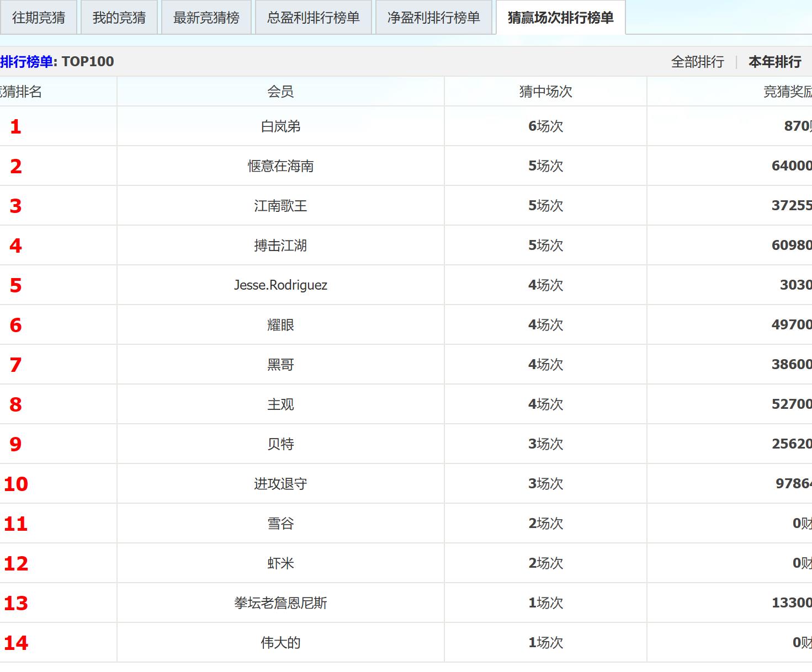The image size is (812, 672).
Task: Select member 搏击江湖
Action: tap(280, 246)
